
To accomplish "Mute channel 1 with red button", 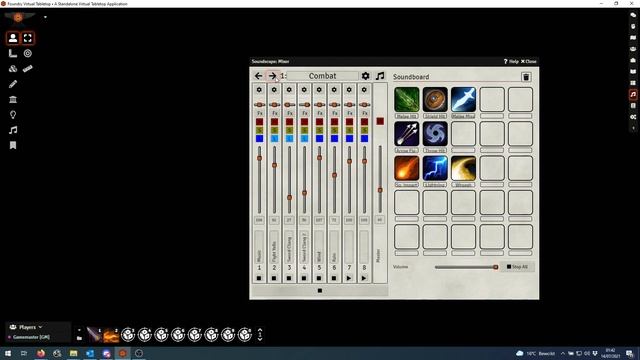I will point(259,122).
